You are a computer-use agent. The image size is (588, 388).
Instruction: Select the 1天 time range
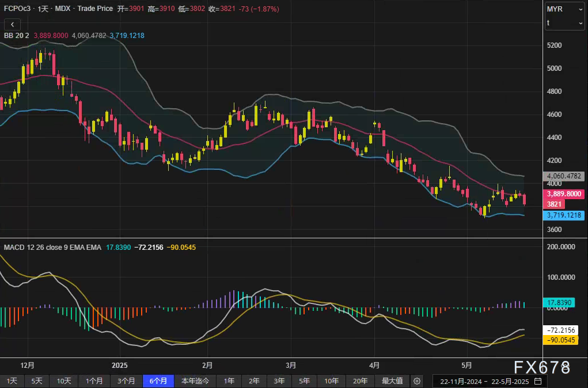pos(12,381)
